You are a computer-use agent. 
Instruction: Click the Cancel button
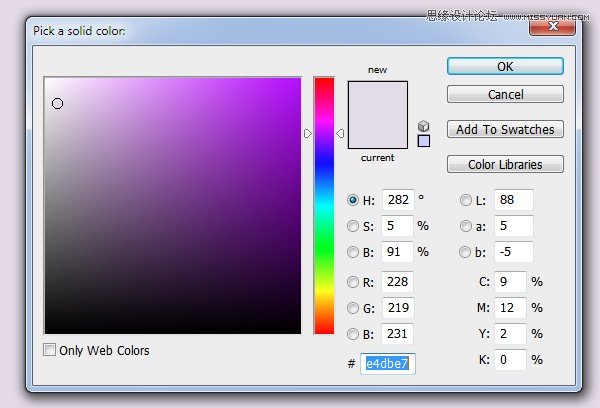(505, 94)
